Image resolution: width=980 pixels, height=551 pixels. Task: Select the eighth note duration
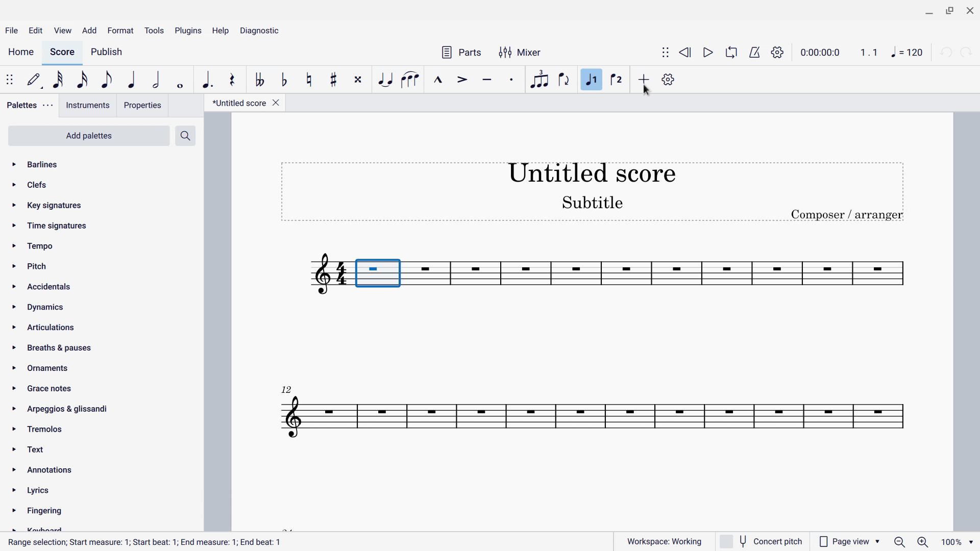point(107,80)
